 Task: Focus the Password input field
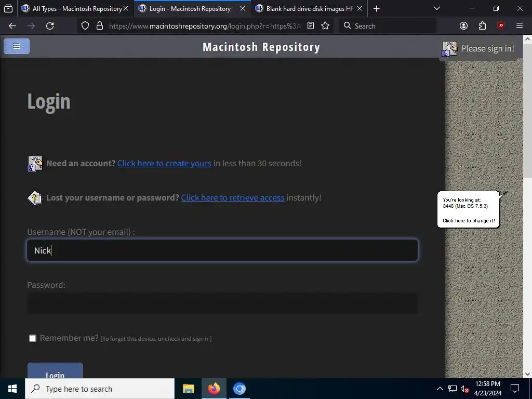click(222, 303)
